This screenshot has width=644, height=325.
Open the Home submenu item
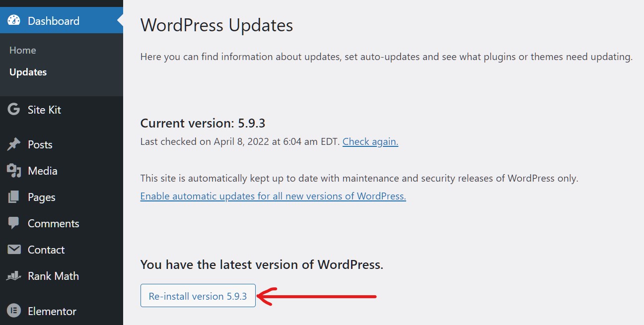[x=23, y=50]
